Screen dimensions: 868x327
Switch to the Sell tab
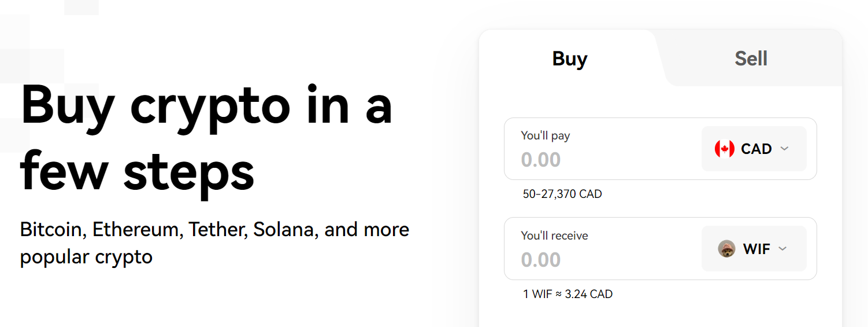[751, 58]
